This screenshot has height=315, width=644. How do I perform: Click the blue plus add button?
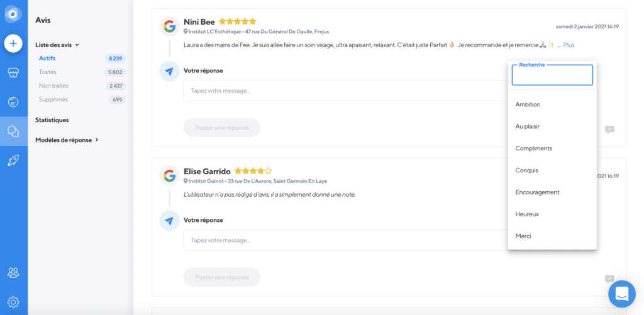(x=14, y=43)
